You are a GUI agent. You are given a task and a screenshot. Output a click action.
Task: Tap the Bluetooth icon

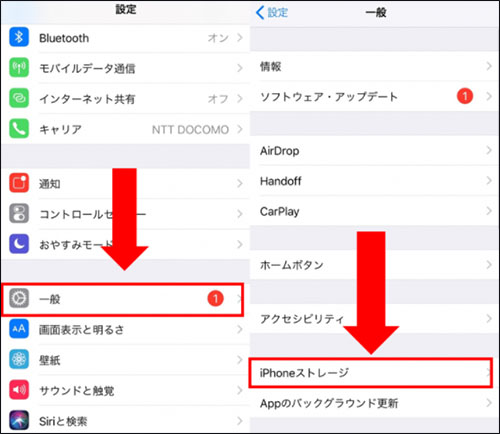click(x=19, y=37)
